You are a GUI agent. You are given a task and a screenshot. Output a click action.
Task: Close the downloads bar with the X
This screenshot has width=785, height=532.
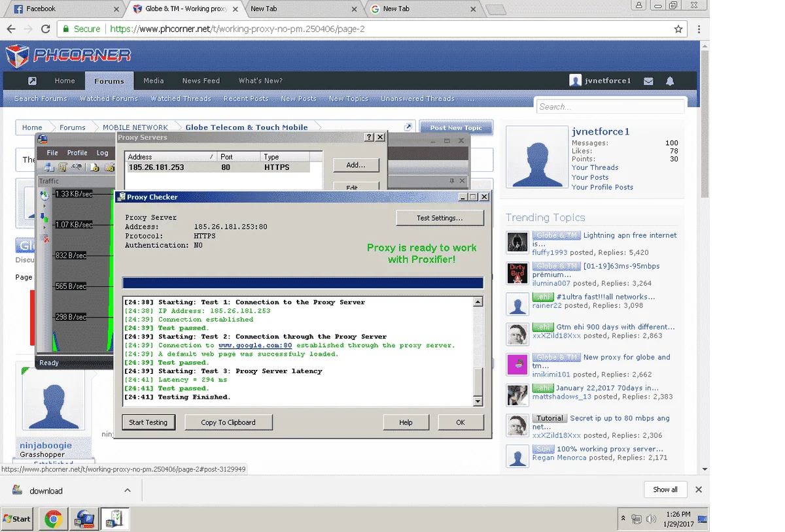click(699, 490)
